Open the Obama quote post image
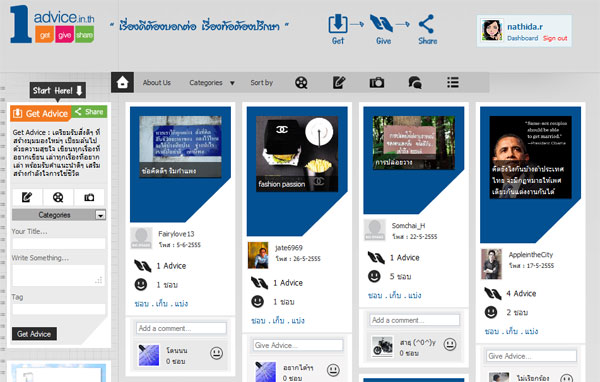Image resolution: width=600 pixels, height=382 pixels. tap(530, 157)
